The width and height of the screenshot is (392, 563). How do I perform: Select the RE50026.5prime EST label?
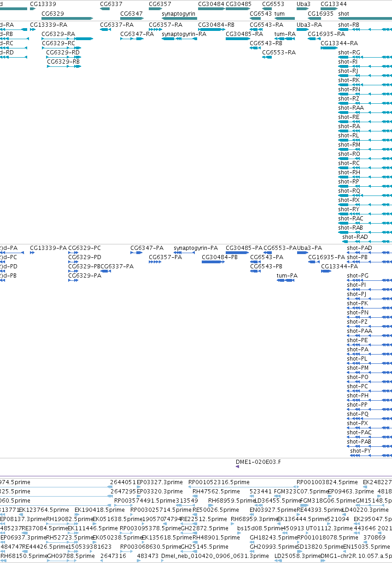tap(216, 510)
